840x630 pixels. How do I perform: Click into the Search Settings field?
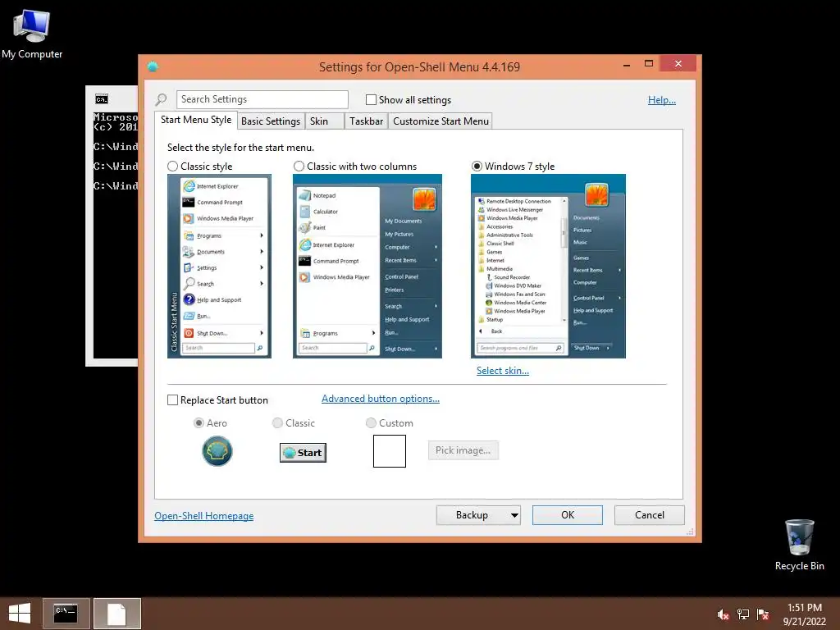[262, 99]
